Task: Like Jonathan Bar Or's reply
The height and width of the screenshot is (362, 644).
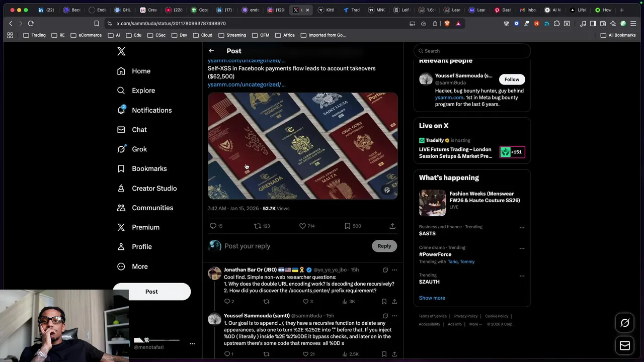Action: pyautogui.click(x=307, y=301)
